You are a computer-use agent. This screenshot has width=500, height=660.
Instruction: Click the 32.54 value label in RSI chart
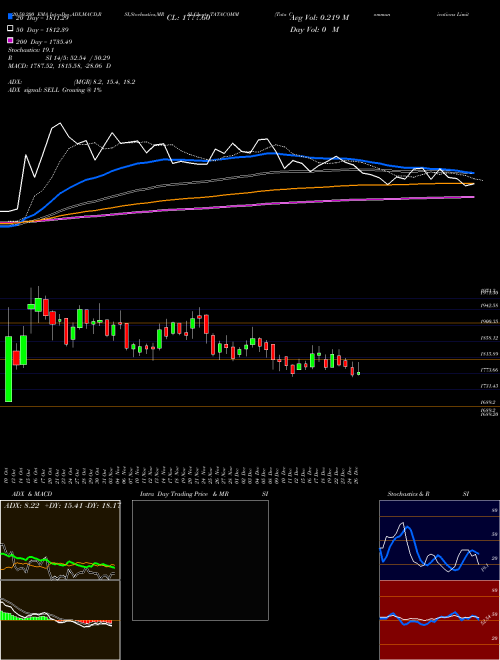coord(485,620)
